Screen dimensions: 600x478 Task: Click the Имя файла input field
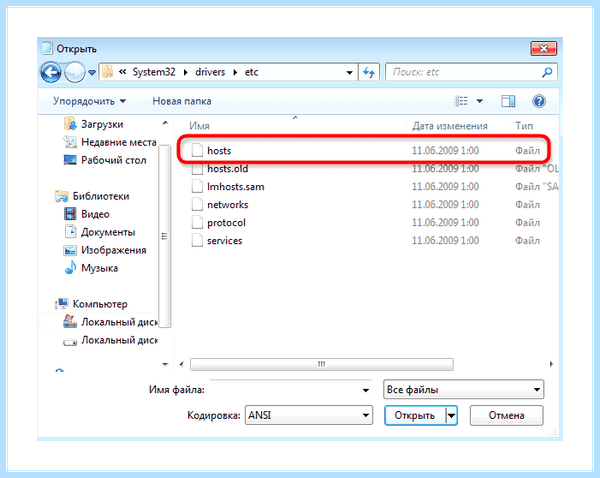(284, 390)
